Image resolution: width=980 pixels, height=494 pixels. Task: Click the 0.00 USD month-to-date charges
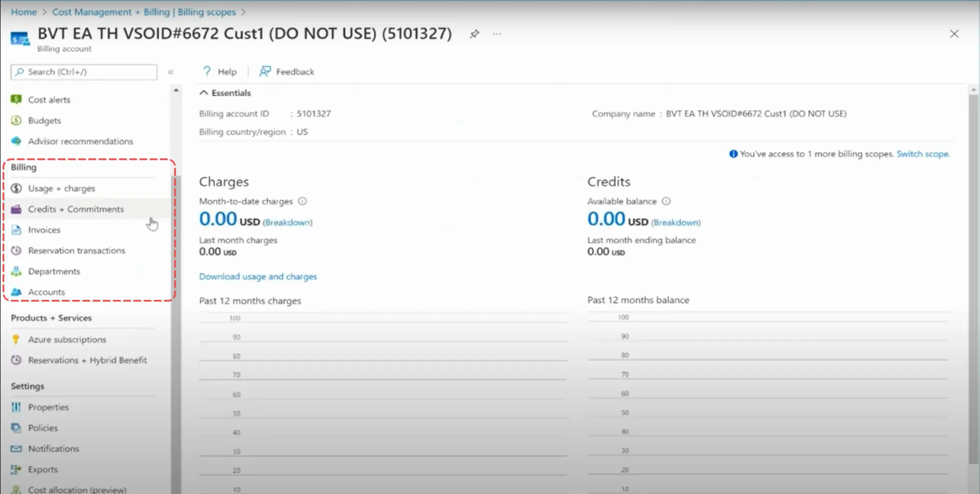(229, 219)
